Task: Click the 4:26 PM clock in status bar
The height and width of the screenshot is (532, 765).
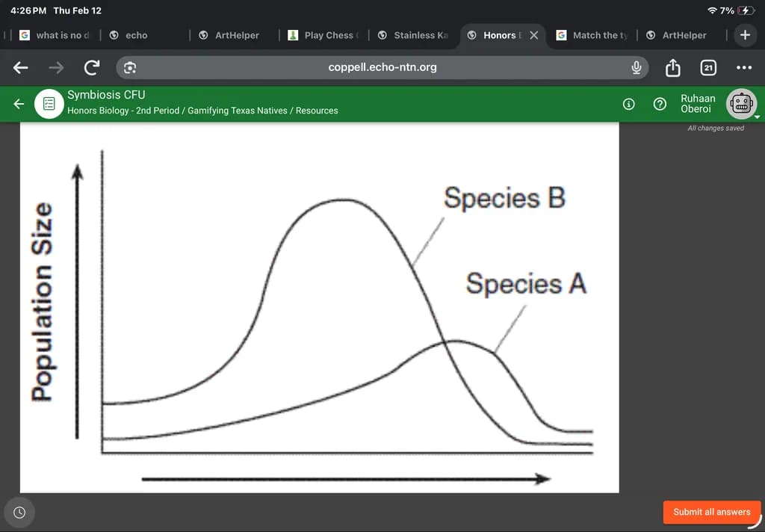Action: pyautogui.click(x=28, y=10)
